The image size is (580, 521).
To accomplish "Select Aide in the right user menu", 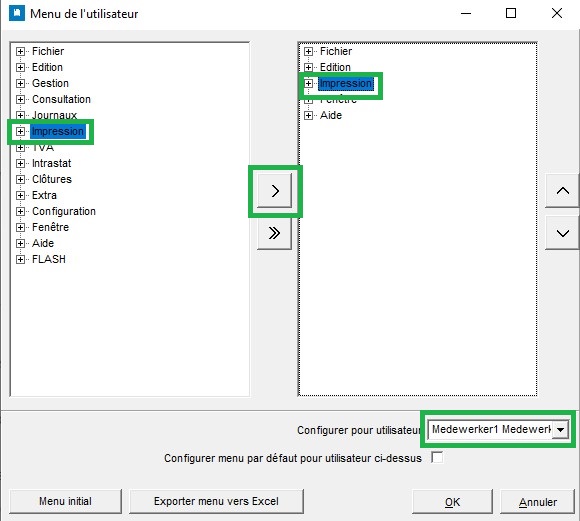I will pyautogui.click(x=331, y=115).
